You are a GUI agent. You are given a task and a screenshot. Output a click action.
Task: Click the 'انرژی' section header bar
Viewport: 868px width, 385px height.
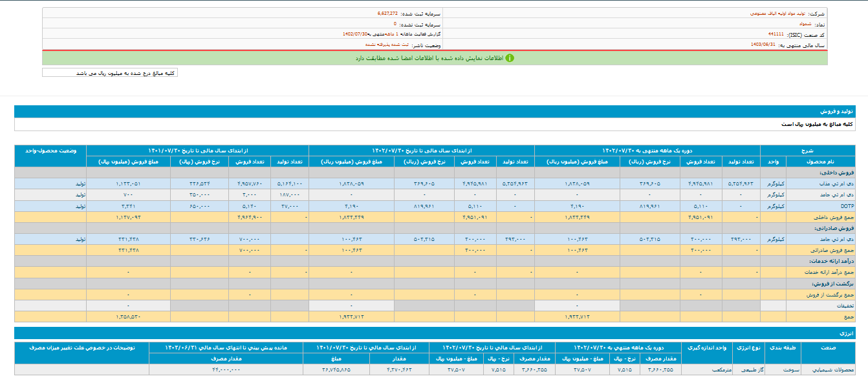tap(845, 333)
